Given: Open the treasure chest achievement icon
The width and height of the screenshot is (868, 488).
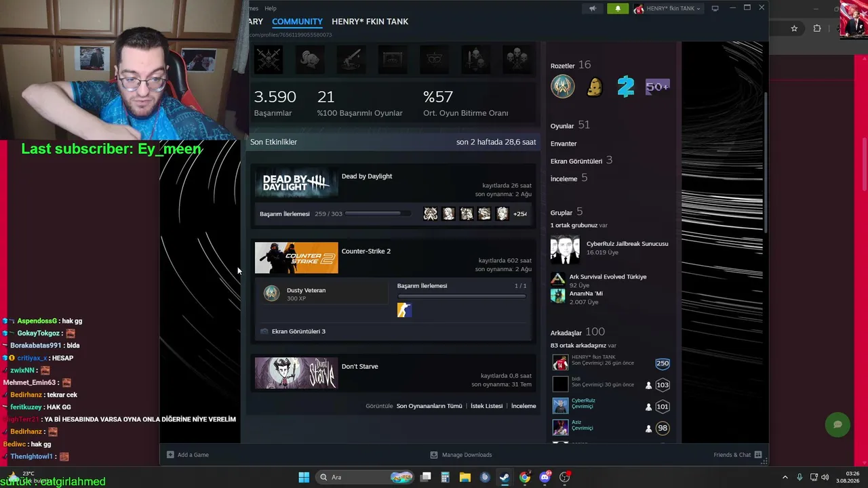Looking at the screenshot, I should pyautogui.click(x=393, y=60).
